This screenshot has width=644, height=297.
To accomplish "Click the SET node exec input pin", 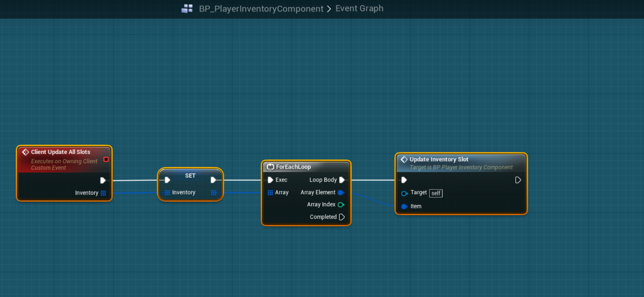I will pos(167,180).
